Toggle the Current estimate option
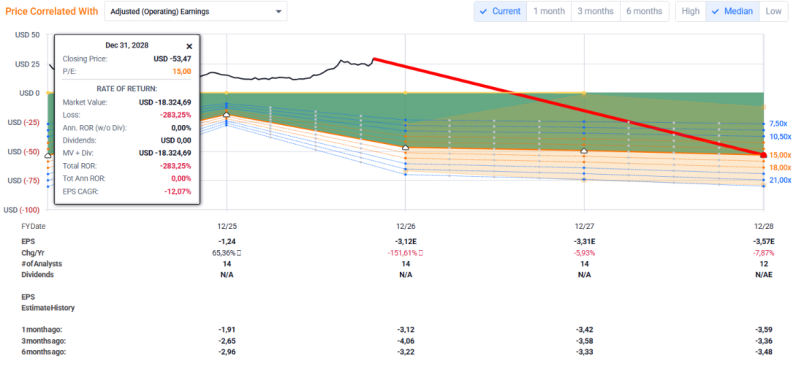800x369 pixels. click(x=501, y=11)
